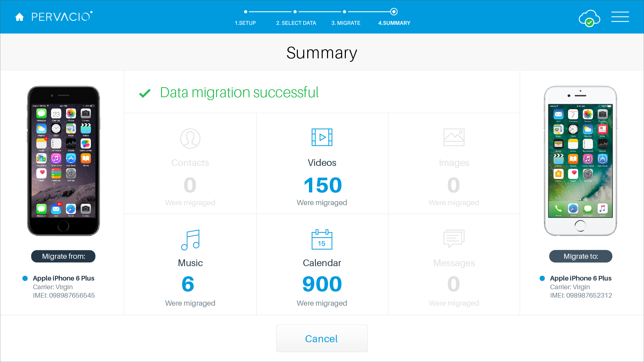This screenshot has height=362, width=644.
Task: Select the Music note icon
Action: coord(190,240)
